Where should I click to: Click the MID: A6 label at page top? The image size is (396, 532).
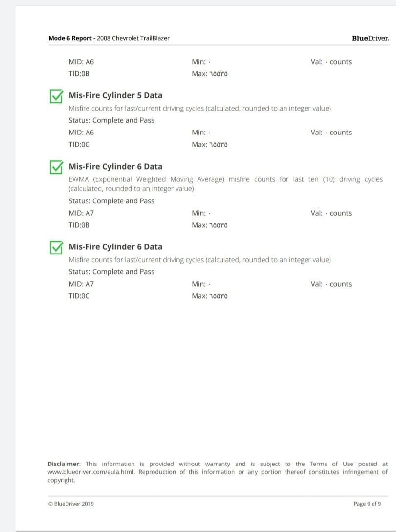81,62
